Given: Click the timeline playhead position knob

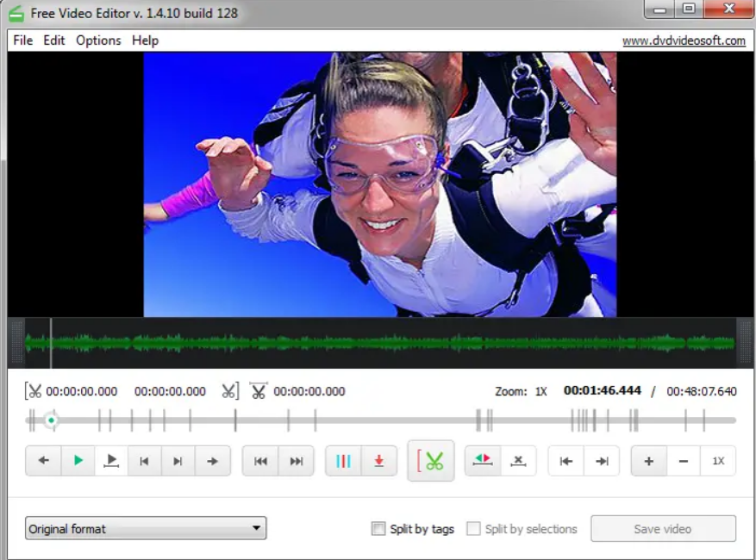Looking at the screenshot, I should (x=51, y=420).
